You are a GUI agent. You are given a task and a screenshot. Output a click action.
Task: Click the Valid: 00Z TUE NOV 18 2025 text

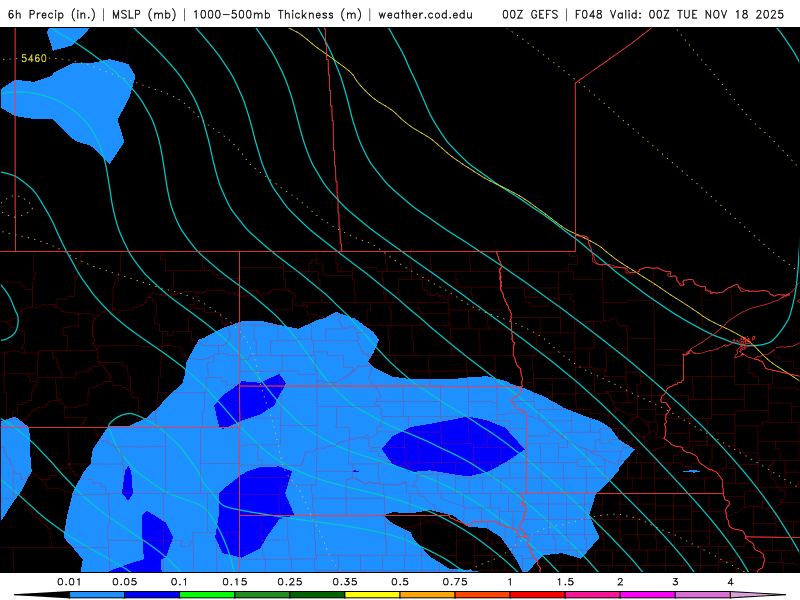tap(697, 14)
